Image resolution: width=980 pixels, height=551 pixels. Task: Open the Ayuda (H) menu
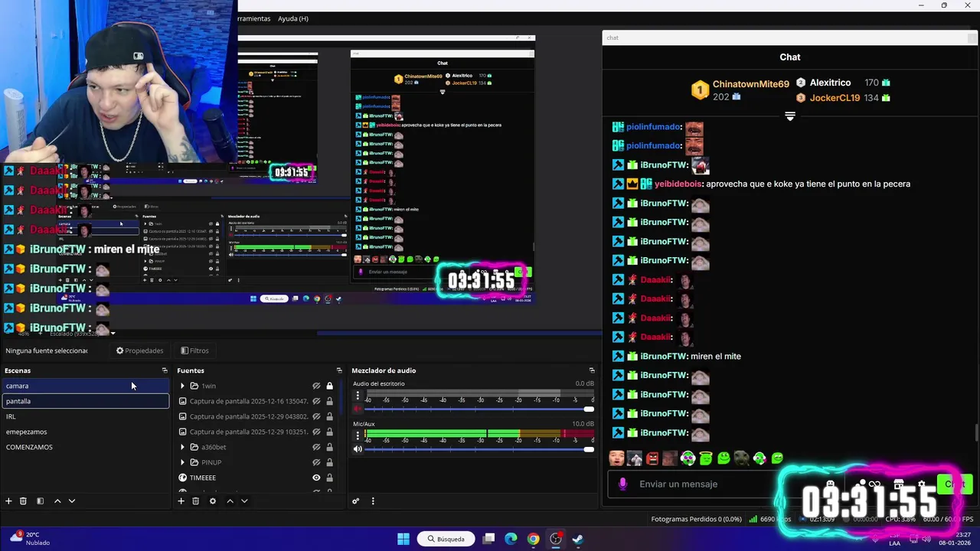click(293, 18)
